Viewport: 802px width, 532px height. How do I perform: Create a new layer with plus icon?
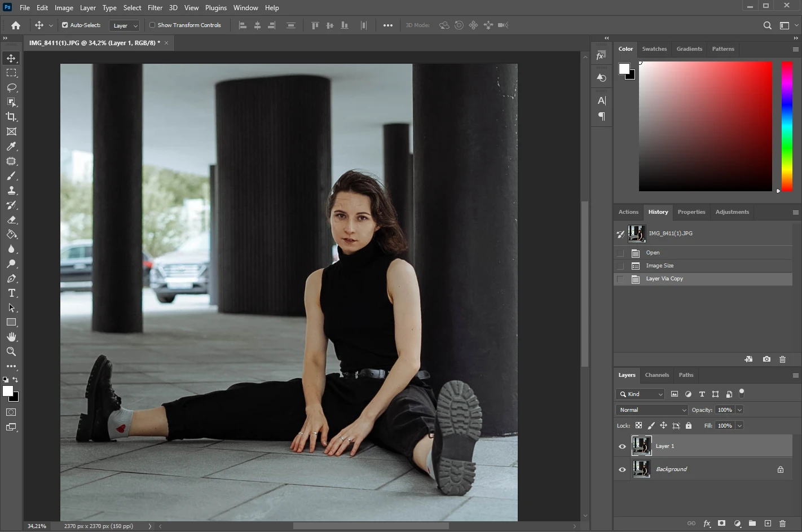click(768, 524)
